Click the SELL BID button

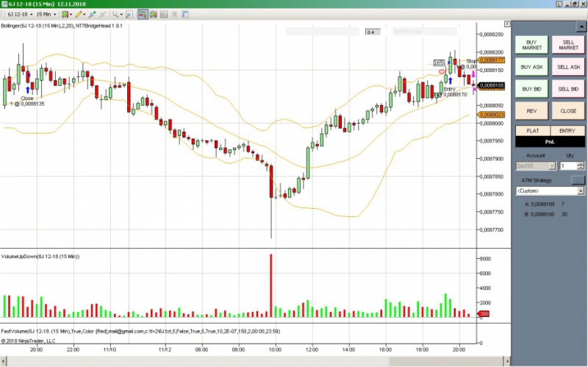tap(568, 89)
